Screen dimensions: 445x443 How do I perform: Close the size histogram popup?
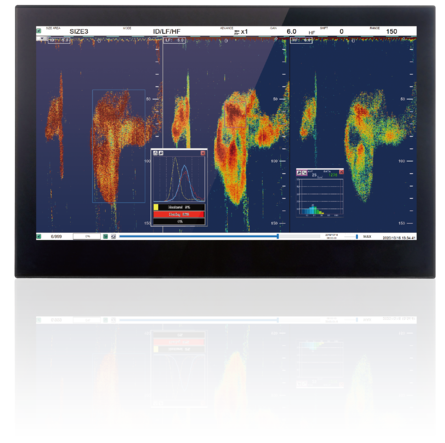(341, 172)
